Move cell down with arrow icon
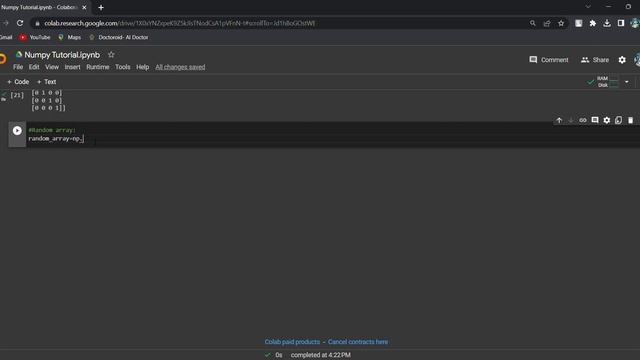This screenshot has width=640, height=360. [x=571, y=120]
